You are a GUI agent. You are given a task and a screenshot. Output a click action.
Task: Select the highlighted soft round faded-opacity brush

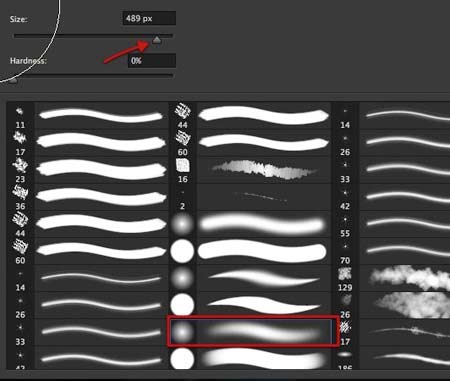tap(252, 332)
